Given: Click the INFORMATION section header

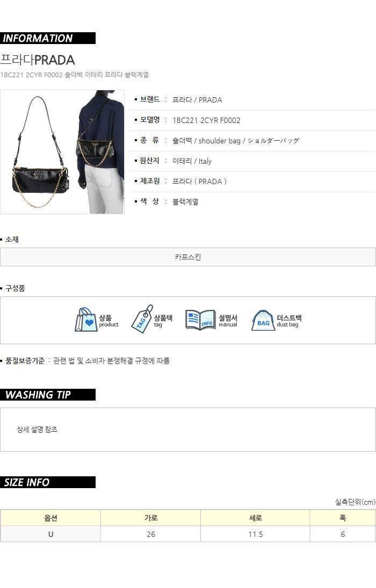Looking at the screenshot, I should (48, 38).
